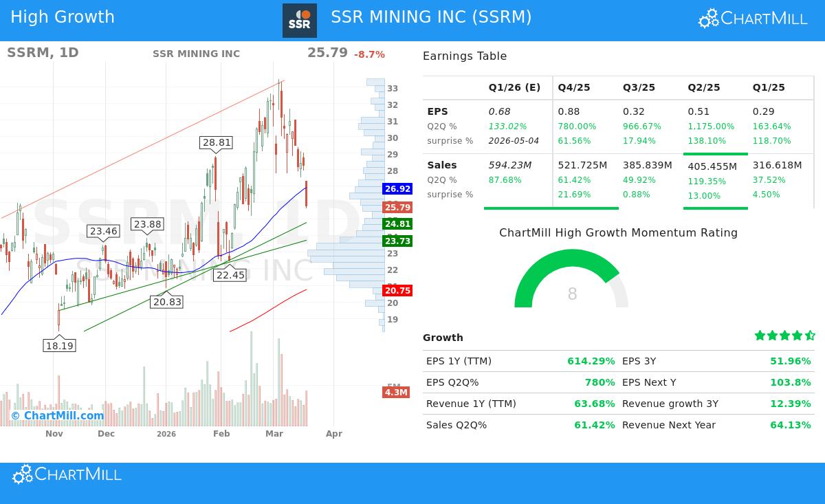Toggle the red 20.75 price level marker

pos(397,290)
